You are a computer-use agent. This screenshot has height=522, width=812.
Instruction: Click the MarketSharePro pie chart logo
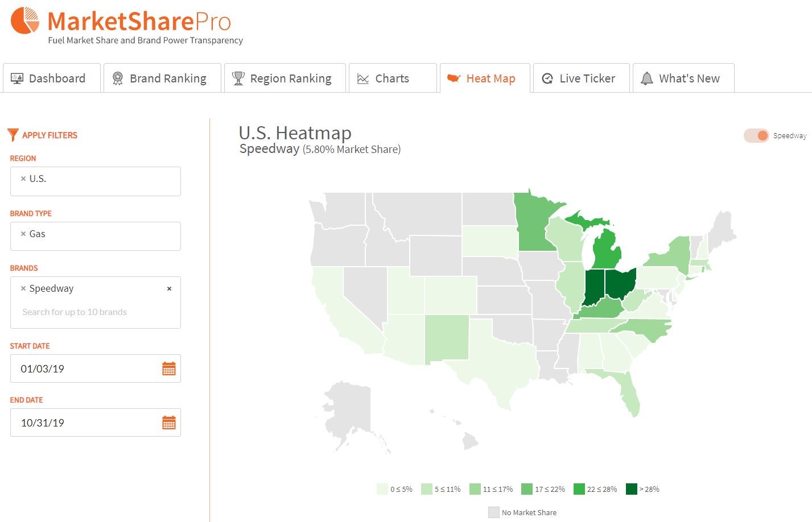25,21
